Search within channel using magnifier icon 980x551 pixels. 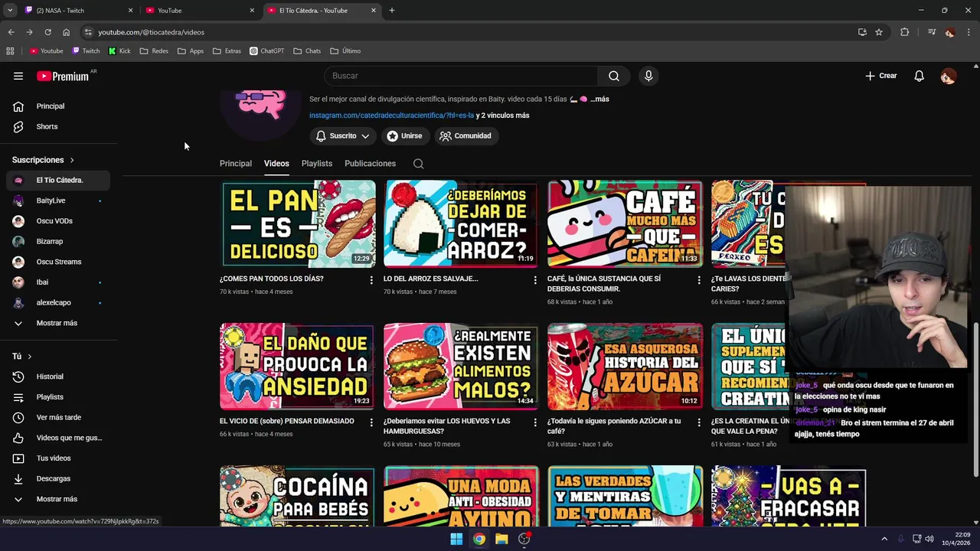click(418, 164)
